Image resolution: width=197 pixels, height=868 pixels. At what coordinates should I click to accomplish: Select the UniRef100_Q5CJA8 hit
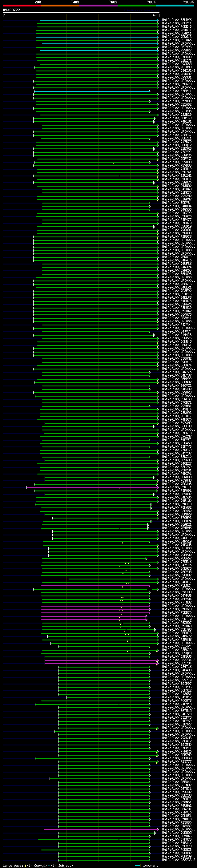click(176, 484)
